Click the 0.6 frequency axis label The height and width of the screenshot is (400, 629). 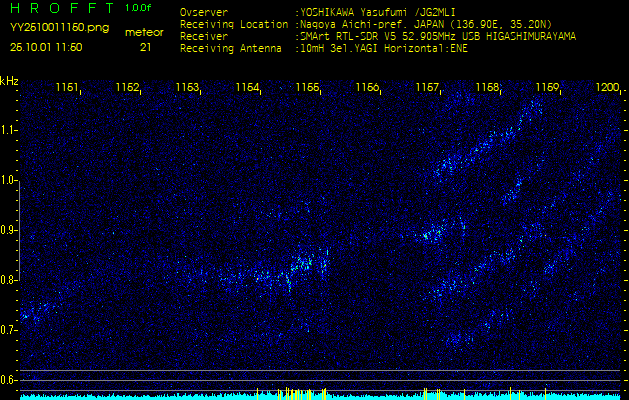tap(7, 380)
